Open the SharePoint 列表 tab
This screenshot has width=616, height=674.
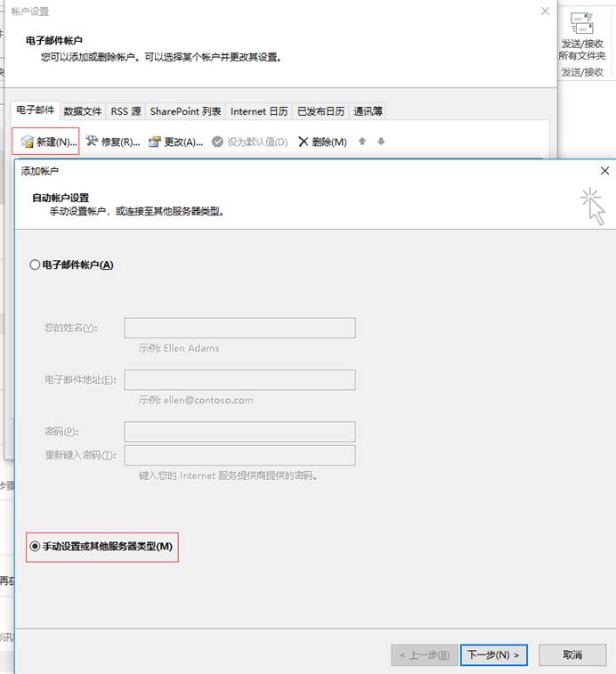[x=185, y=111]
